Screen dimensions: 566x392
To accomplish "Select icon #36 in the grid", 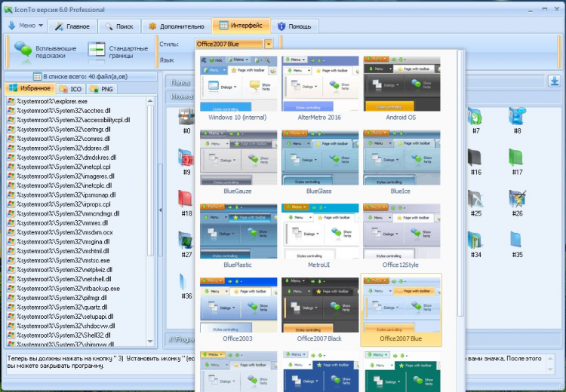I will (186, 286).
